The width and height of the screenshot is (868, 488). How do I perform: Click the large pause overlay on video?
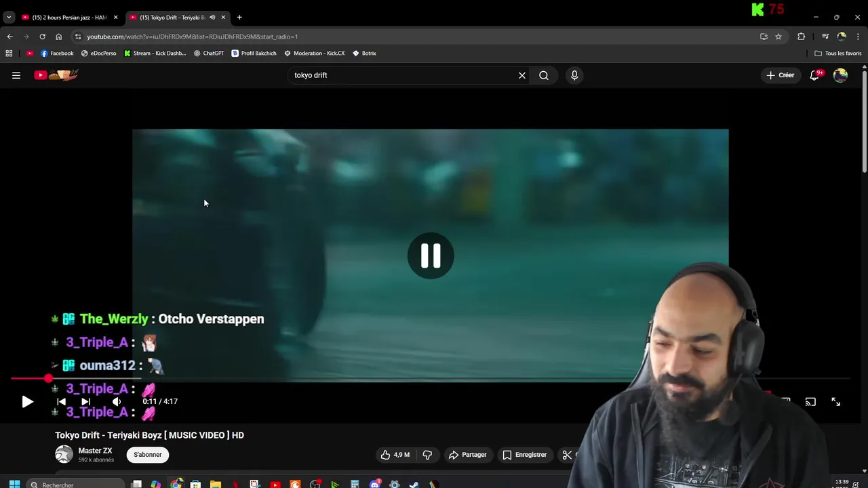(x=431, y=256)
